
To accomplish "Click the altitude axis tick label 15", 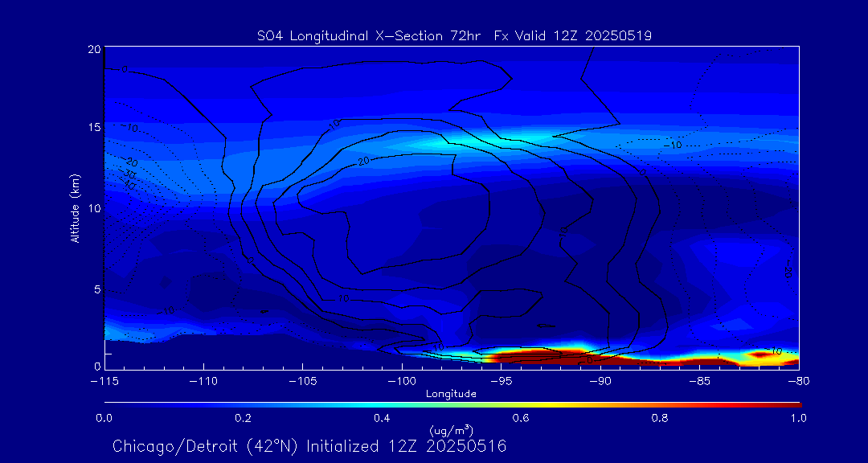I will [94, 128].
